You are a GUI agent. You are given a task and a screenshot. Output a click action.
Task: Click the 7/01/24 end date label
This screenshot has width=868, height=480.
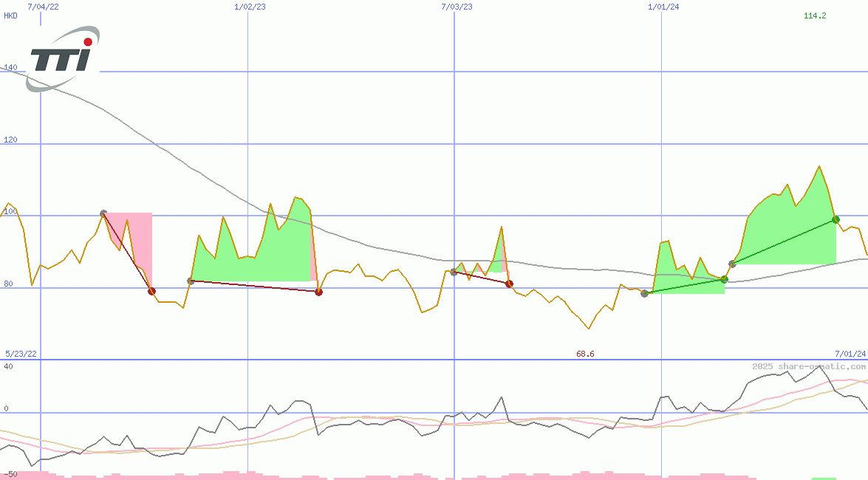point(850,354)
